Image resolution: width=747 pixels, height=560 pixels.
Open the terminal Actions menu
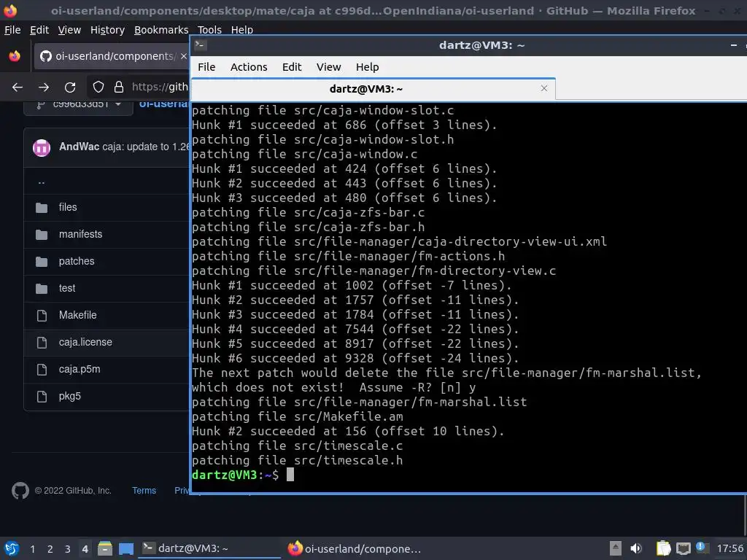pyautogui.click(x=249, y=67)
